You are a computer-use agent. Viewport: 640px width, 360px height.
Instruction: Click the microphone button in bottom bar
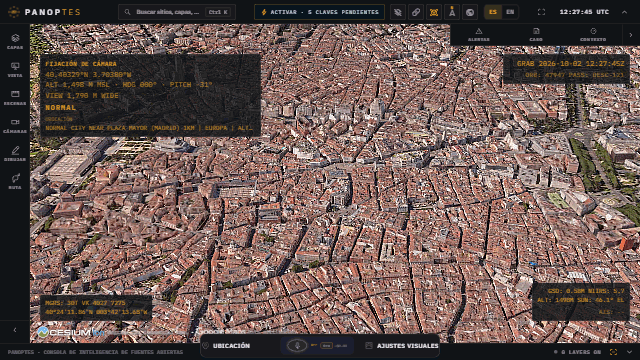(x=297, y=346)
